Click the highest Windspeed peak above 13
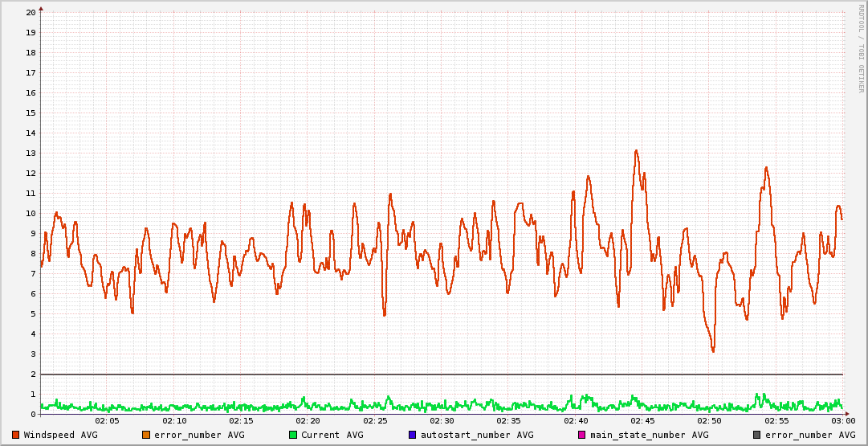This screenshot has width=868, height=446. [x=636, y=150]
